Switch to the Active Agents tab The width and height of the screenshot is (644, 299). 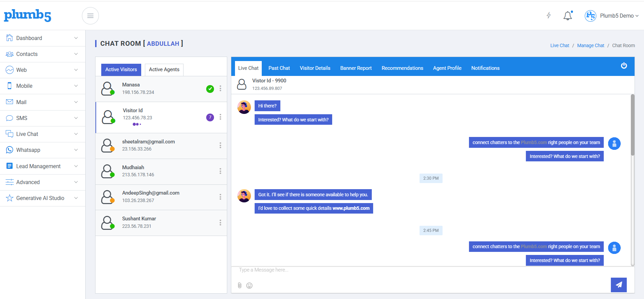(x=164, y=69)
